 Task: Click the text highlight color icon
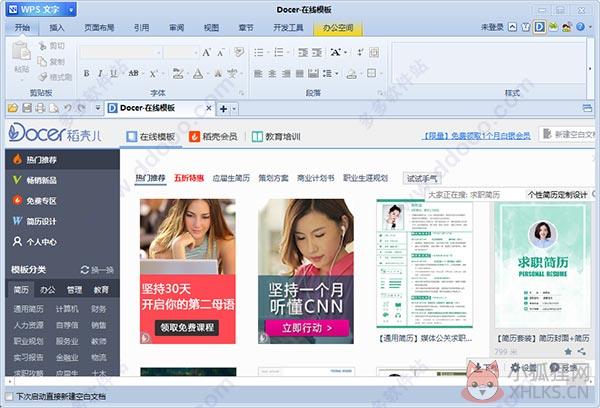[x=178, y=73]
